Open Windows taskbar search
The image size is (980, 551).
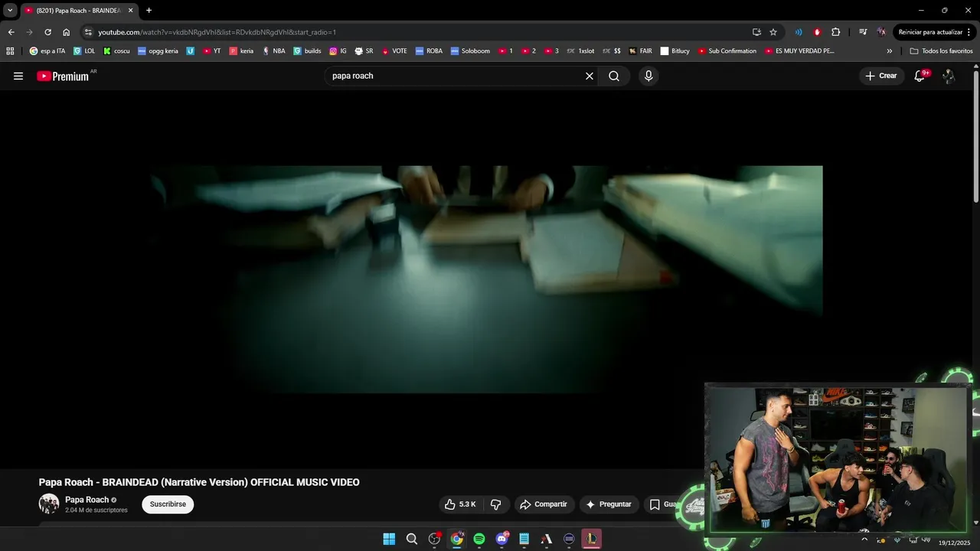click(x=412, y=539)
